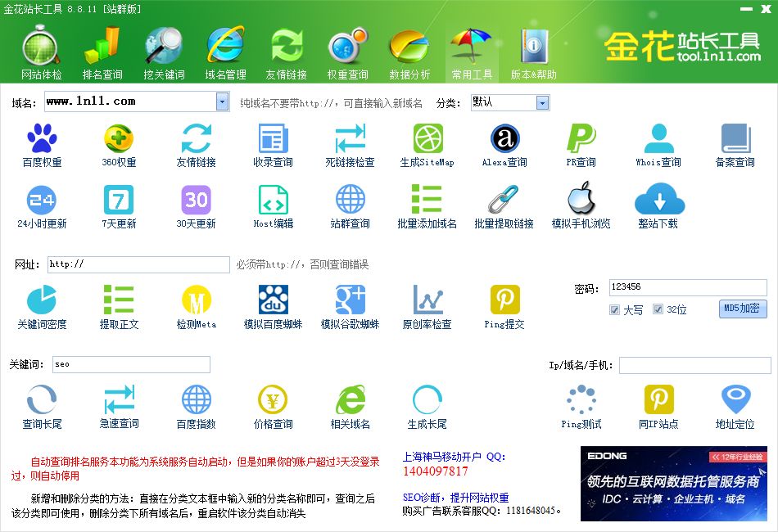The width and height of the screenshot is (778, 532).
Task: Click the 地址定位 pin icon
Action: coord(735,399)
